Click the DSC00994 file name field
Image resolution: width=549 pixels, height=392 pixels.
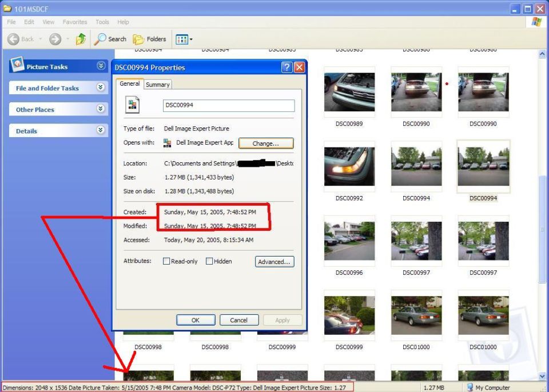(229, 106)
